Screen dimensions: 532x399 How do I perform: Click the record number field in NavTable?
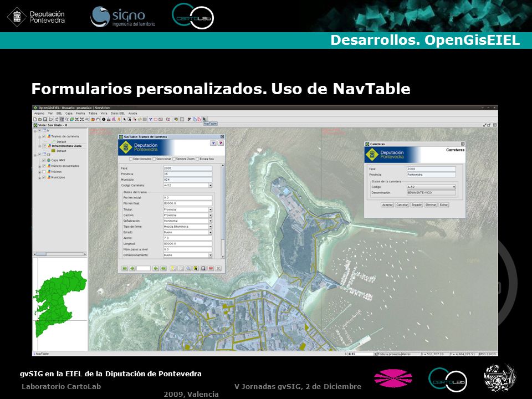144,268
